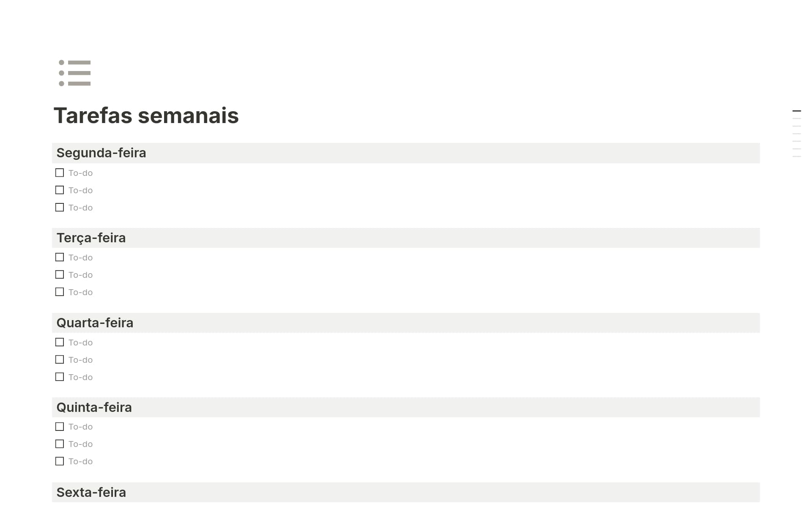The width and height of the screenshot is (812, 507).
Task: Click the bulleted list page icon
Action: 75,73
